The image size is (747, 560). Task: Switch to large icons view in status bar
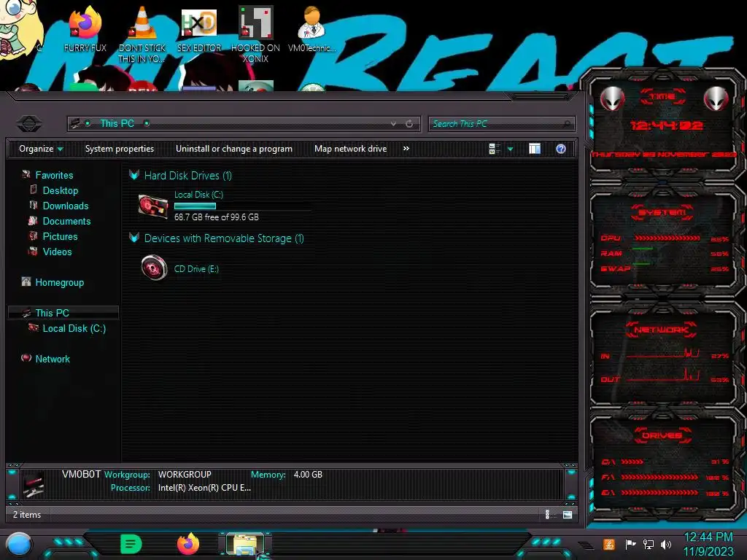(568, 514)
